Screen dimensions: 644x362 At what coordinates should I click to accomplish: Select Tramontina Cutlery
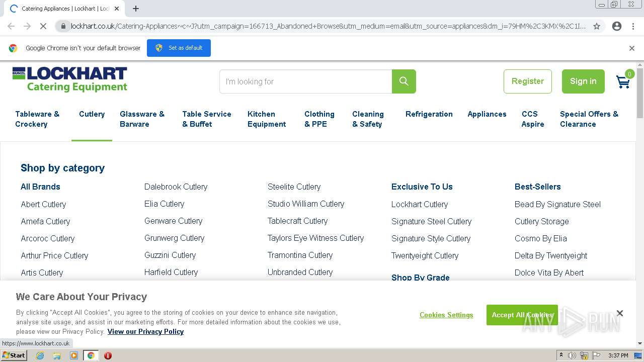coord(300,255)
